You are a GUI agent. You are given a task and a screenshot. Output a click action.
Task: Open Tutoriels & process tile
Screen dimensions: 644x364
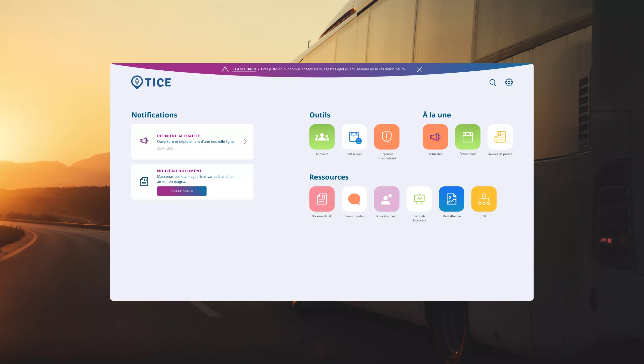click(419, 199)
